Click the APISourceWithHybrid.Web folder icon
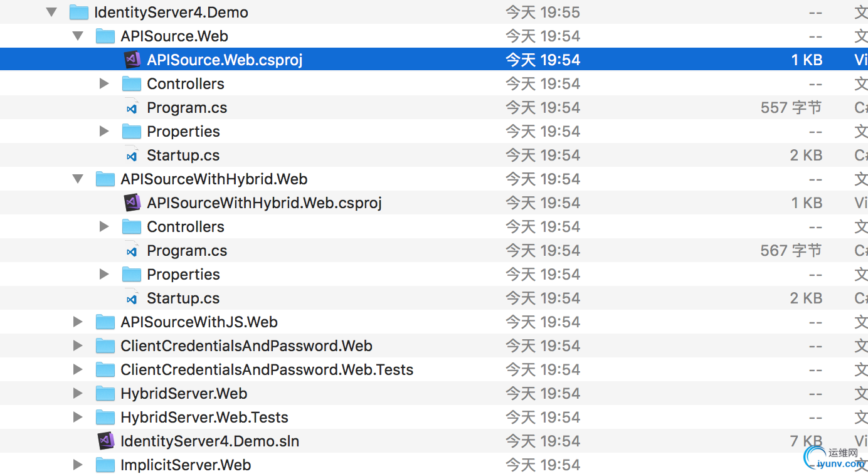868x474 pixels. click(x=105, y=179)
